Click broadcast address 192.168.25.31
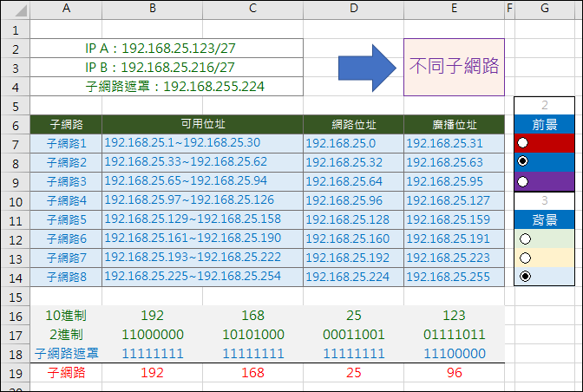Viewport: 583px width, 392px height. tap(454, 143)
